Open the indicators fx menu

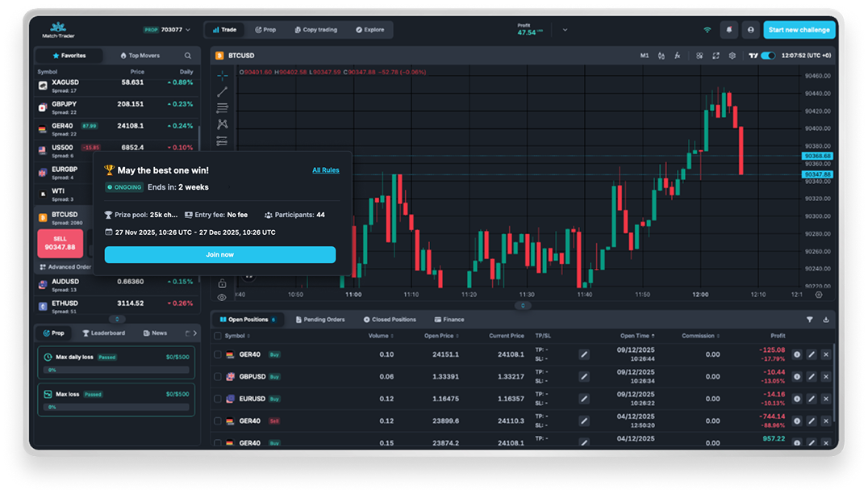click(x=678, y=56)
